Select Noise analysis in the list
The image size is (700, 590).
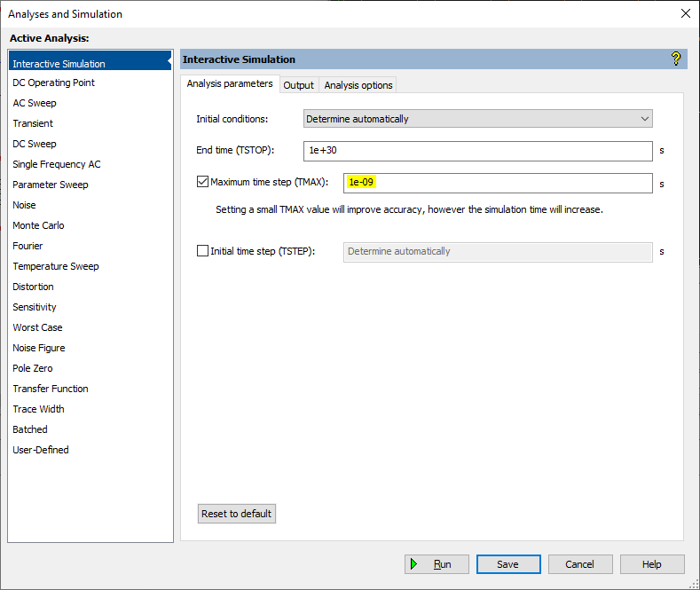point(90,205)
